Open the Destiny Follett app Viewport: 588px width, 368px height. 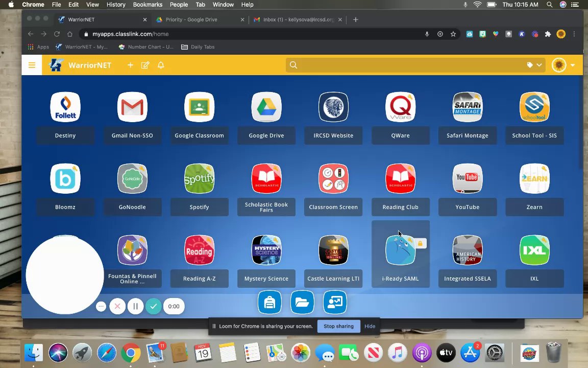65,107
